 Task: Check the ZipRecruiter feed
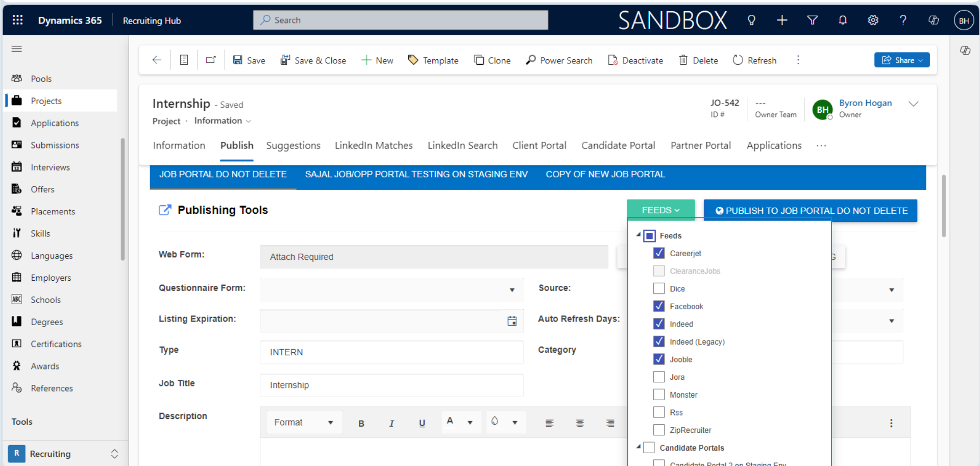click(x=659, y=430)
